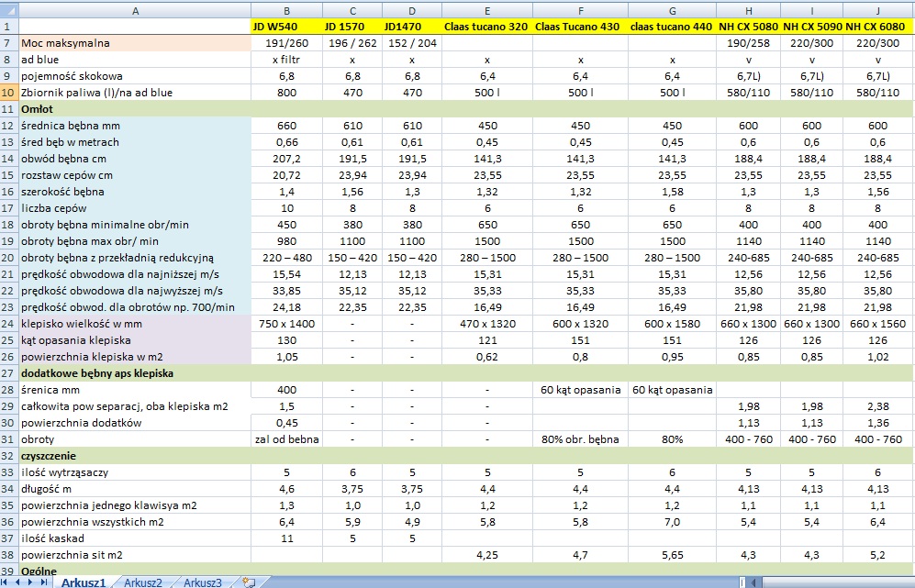
Task: Select column I header
Action: click(811, 10)
